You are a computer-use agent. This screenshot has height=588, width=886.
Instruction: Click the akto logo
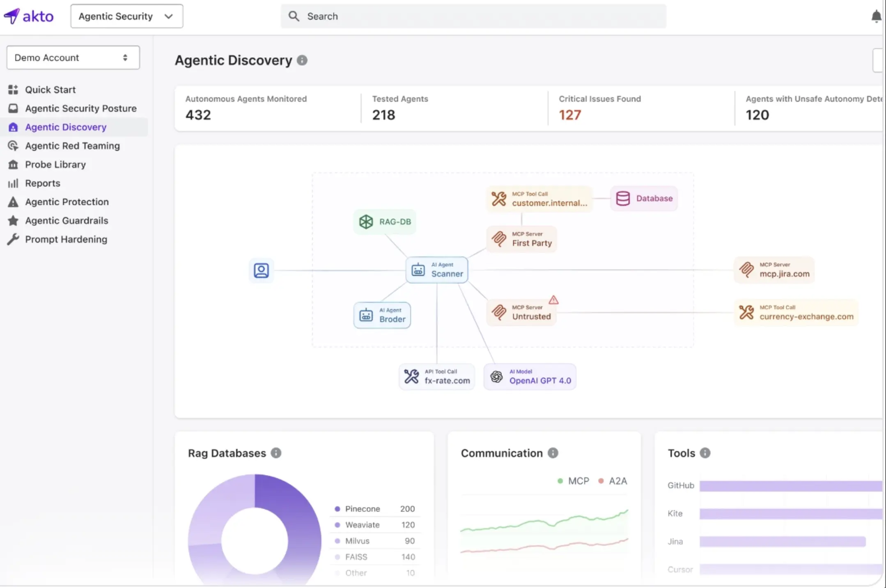point(28,16)
